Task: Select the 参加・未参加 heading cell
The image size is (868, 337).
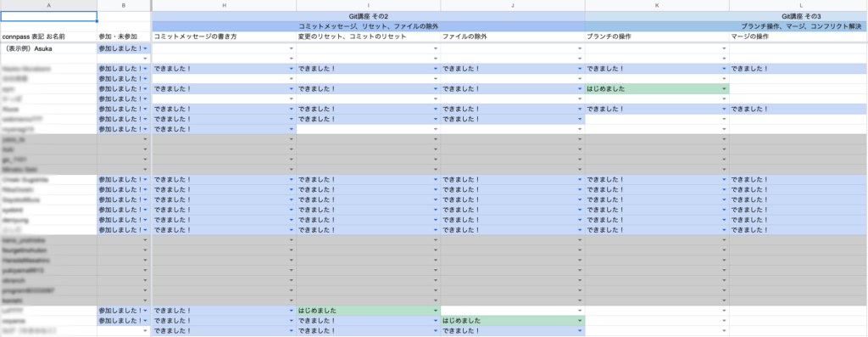Action: point(124,37)
